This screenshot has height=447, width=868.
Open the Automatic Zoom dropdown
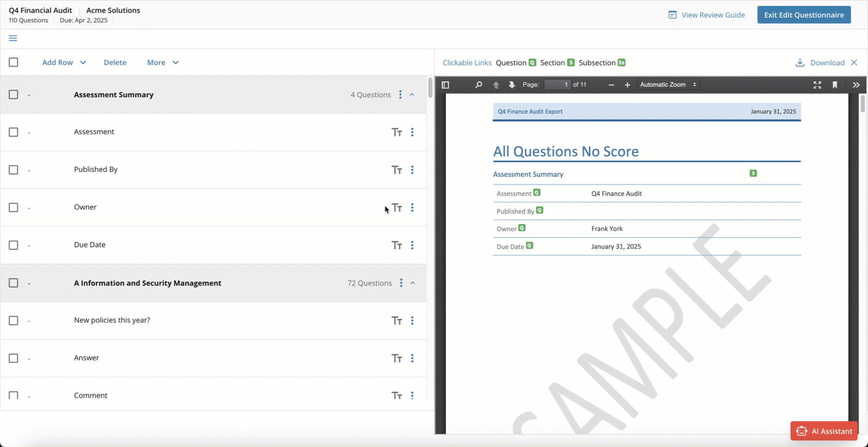668,85
